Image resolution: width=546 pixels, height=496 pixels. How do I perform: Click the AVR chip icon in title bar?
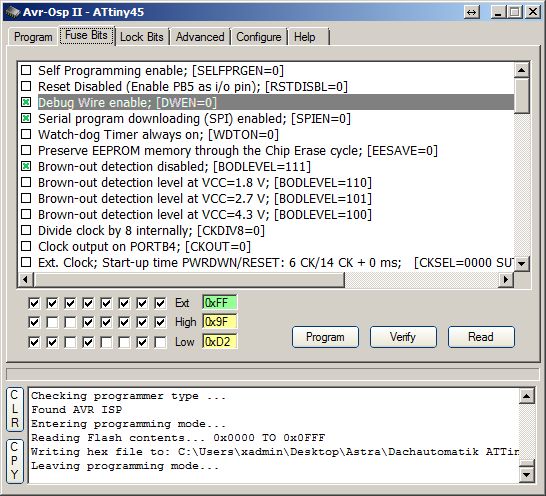(12, 12)
